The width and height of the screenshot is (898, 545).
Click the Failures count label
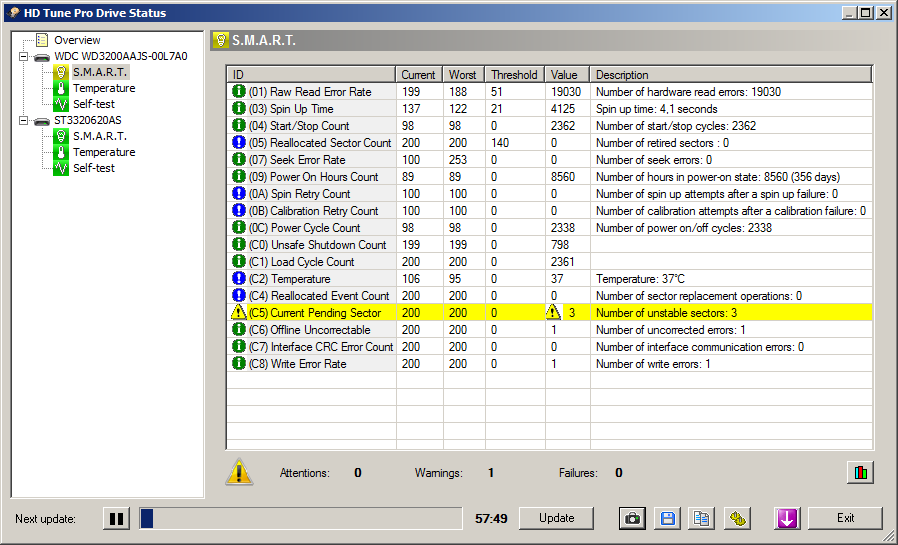point(578,473)
